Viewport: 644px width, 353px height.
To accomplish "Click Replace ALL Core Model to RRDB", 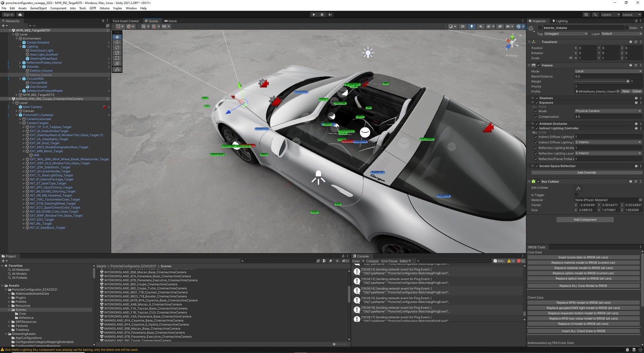I will [583, 286].
